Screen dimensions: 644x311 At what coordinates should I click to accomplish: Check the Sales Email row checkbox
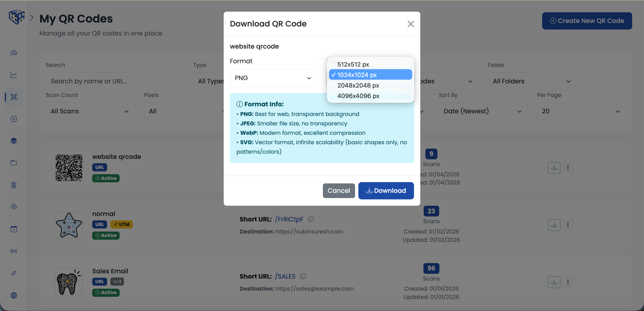(x=49, y=282)
